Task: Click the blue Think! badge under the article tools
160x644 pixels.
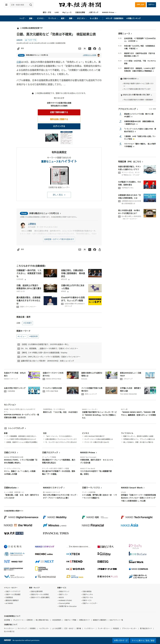Action: click(x=21, y=55)
